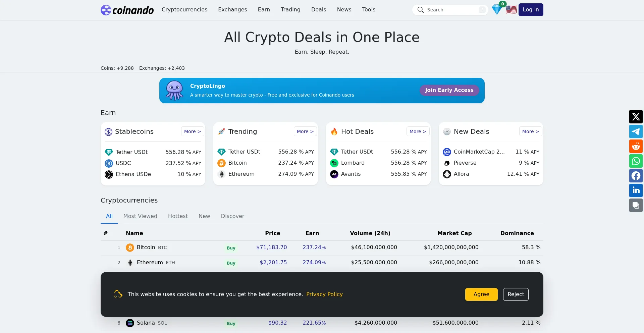Image resolution: width=644 pixels, height=333 pixels.
Task: Open the Deals nav menu
Action: [319, 9]
